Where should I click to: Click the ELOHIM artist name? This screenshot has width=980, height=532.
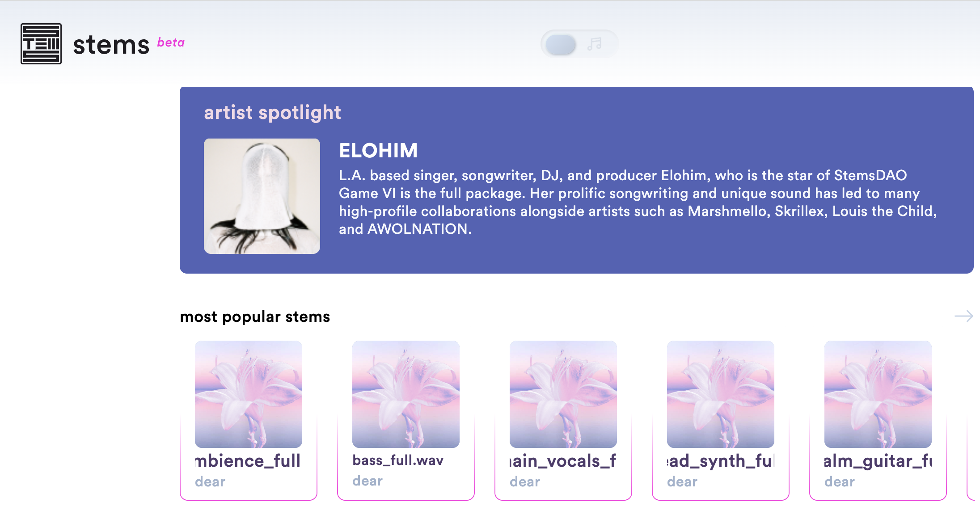(x=378, y=151)
